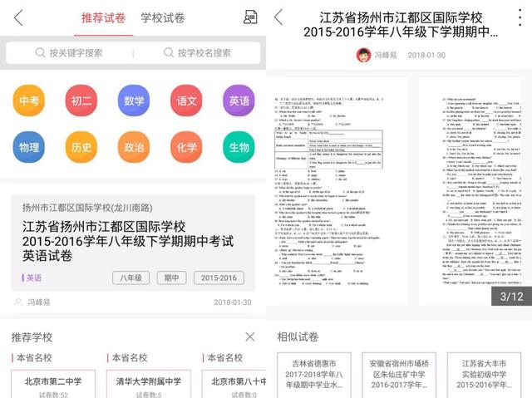Open the second exam page thumbnail
The width and height of the screenshot is (532, 398).
click(x=470, y=192)
